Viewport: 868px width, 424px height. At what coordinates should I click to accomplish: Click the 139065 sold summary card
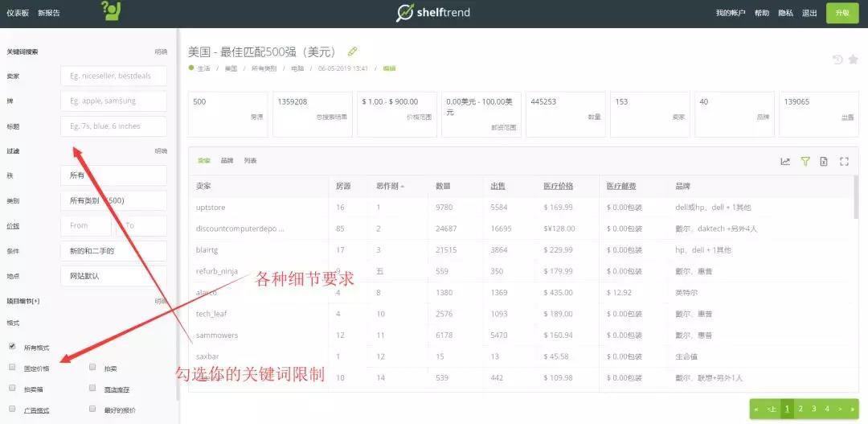pyautogui.click(x=819, y=114)
